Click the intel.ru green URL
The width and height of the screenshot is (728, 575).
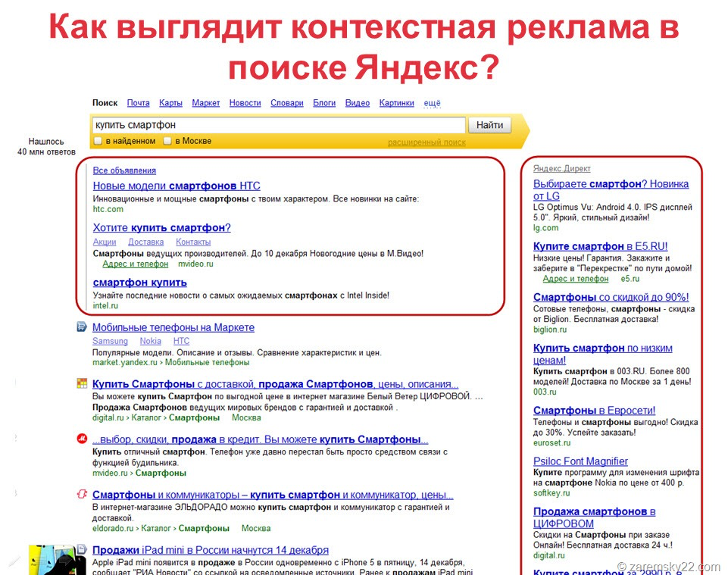click(x=105, y=305)
